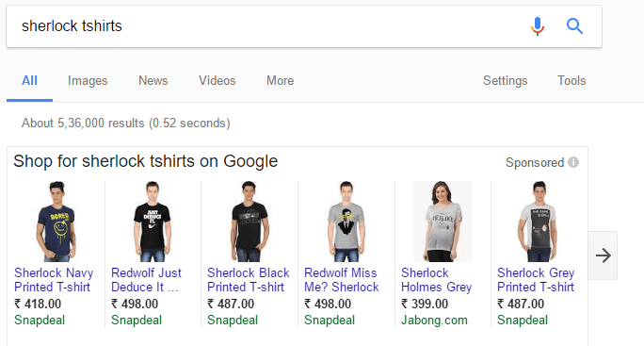Switch to the News tab
This screenshot has height=346, width=644.
[x=153, y=81]
